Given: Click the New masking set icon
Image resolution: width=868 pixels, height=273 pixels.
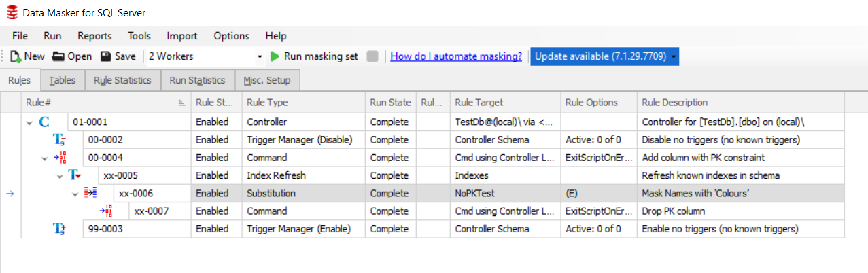Looking at the screenshot, I should (x=16, y=57).
